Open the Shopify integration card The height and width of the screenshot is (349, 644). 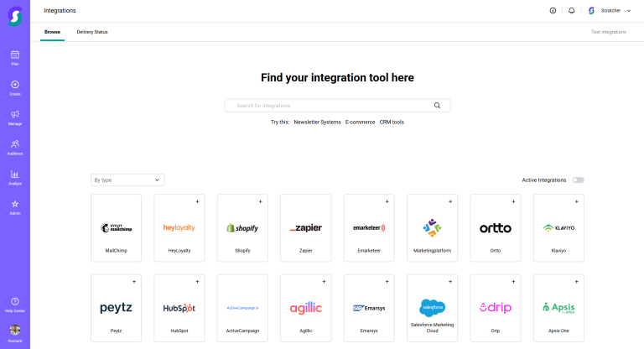(x=242, y=228)
